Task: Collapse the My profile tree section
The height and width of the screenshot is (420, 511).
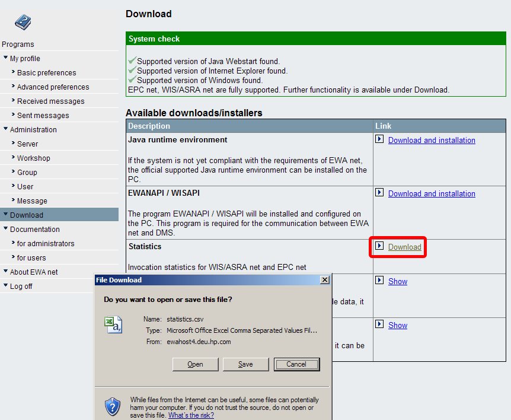Action: (5, 58)
